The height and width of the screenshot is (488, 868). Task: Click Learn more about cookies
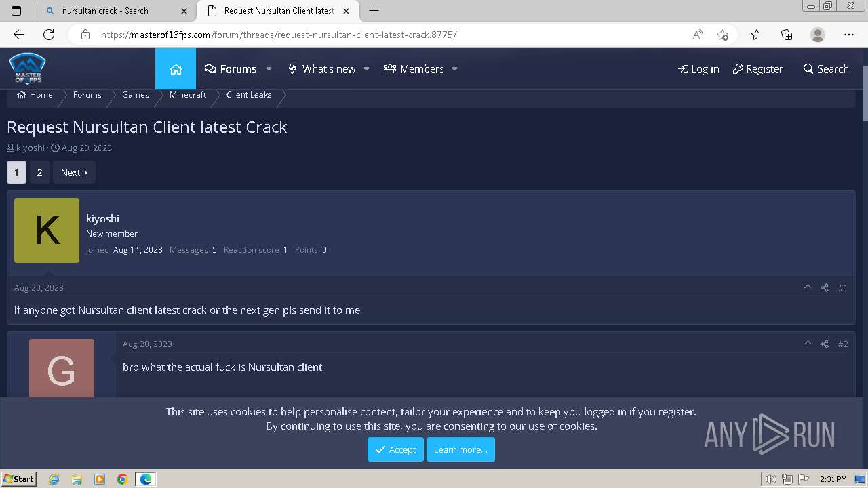[x=460, y=449]
